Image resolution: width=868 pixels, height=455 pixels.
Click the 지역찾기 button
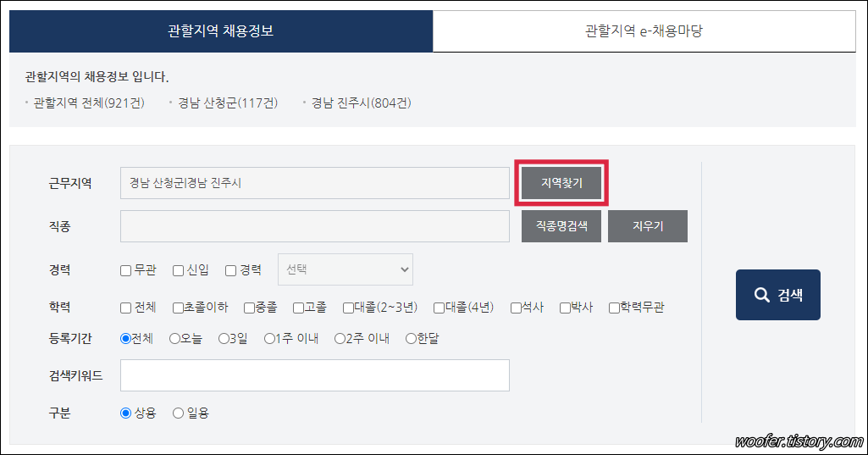[561, 183]
